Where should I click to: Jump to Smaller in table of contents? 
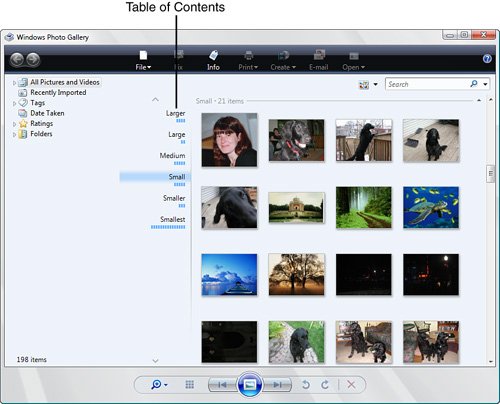(174, 198)
